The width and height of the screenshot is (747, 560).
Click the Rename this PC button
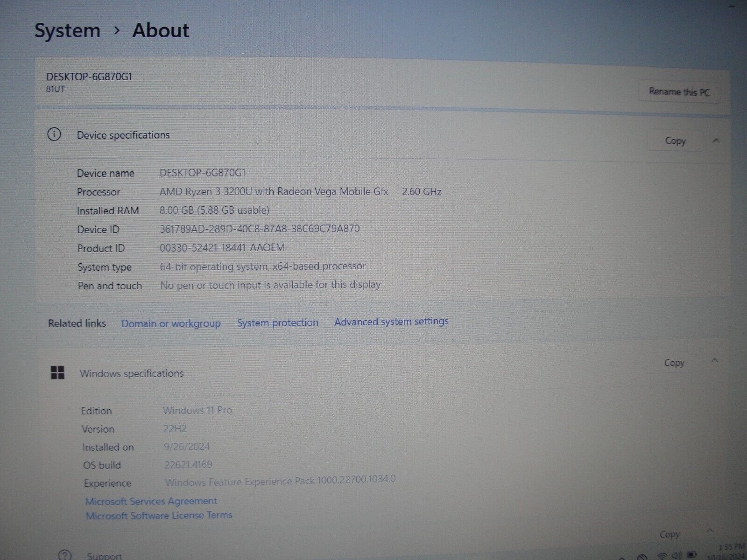click(x=679, y=92)
